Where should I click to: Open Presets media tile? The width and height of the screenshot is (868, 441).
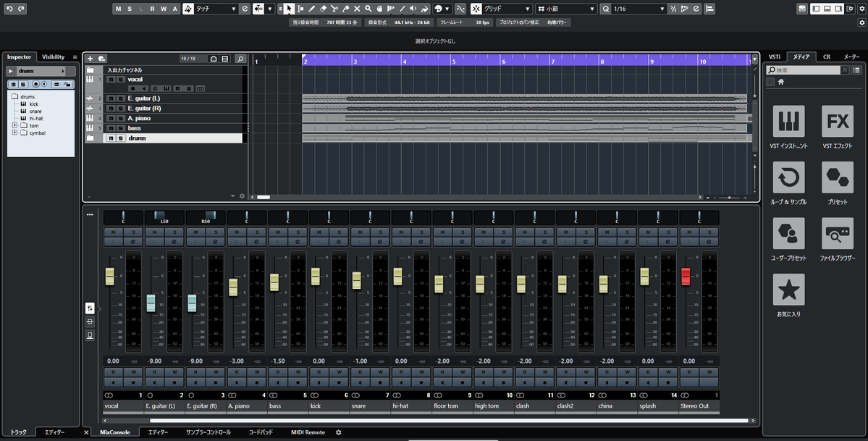(x=837, y=177)
